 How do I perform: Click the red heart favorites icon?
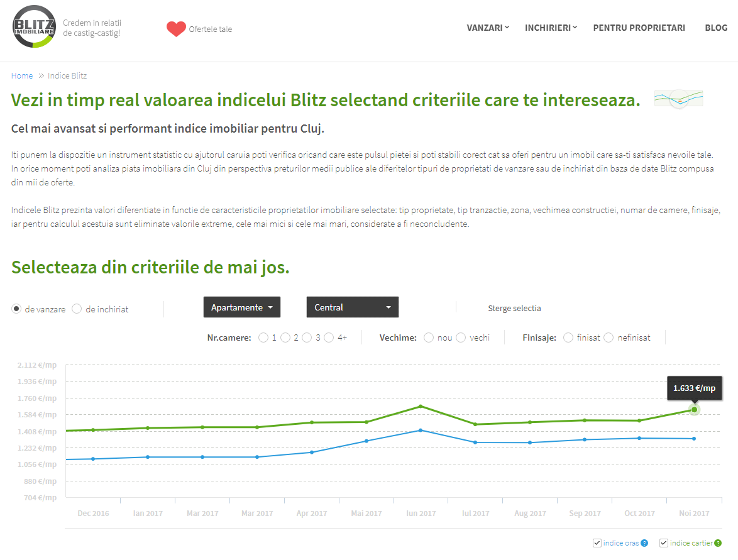coord(176,29)
